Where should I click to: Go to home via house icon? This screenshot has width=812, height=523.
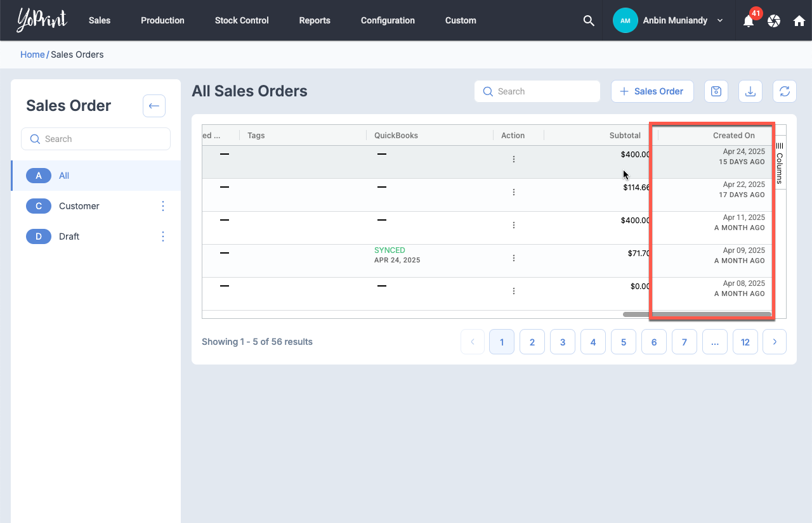[x=799, y=21]
